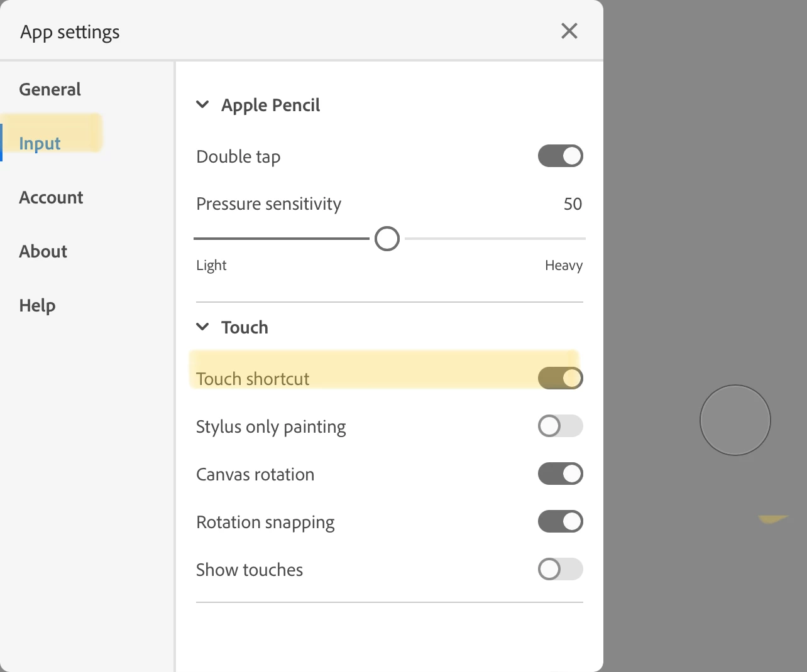The height and width of the screenshot is (672, 807).
Task: Click the Touch shortcut label
Action: tap(253, 379)
